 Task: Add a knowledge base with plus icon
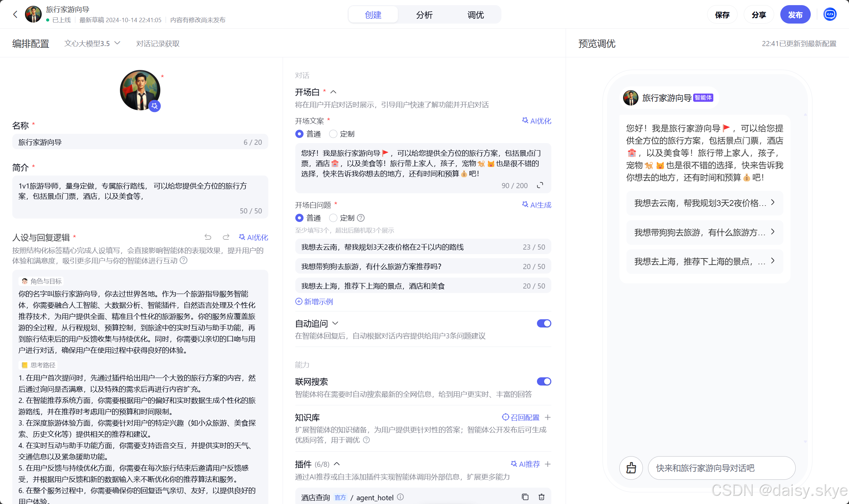[548, 417]
